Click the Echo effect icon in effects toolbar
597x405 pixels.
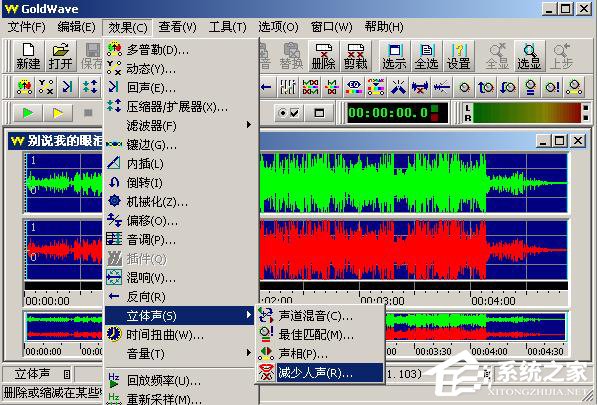67,87
